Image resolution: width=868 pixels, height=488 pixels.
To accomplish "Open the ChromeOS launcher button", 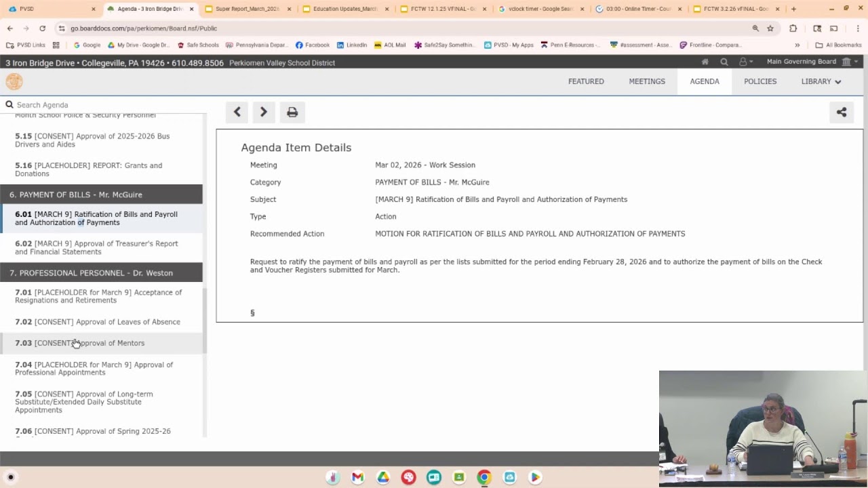I will coord(11,477).
